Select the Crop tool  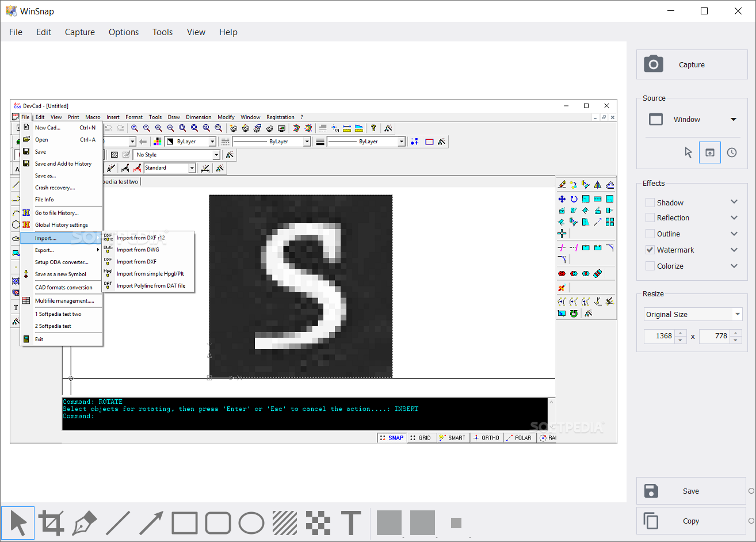(x=51, y=523)
